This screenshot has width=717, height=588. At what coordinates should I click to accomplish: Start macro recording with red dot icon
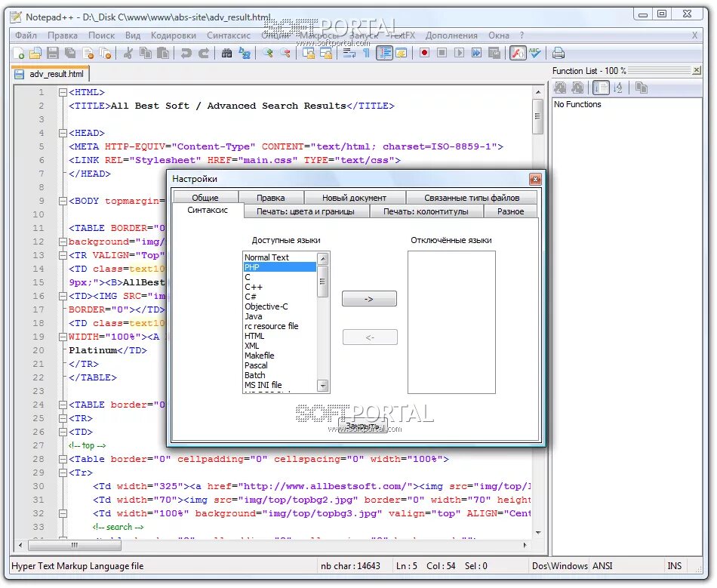(x=424, y=53)
